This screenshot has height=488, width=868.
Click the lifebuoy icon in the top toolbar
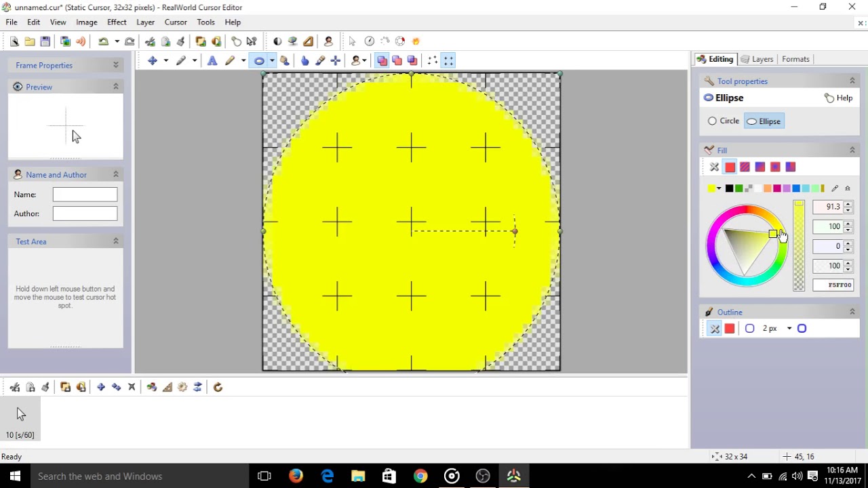pos(400,41)
